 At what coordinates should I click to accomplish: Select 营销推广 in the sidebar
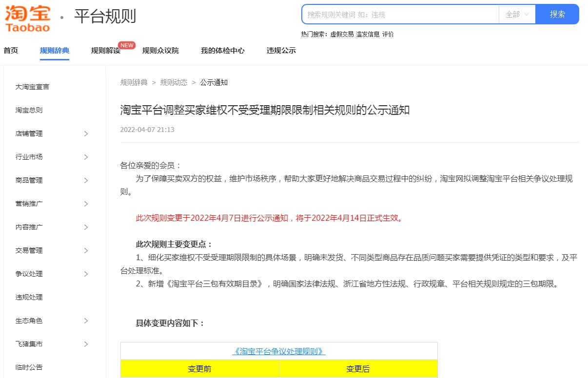tap(29, 204)
